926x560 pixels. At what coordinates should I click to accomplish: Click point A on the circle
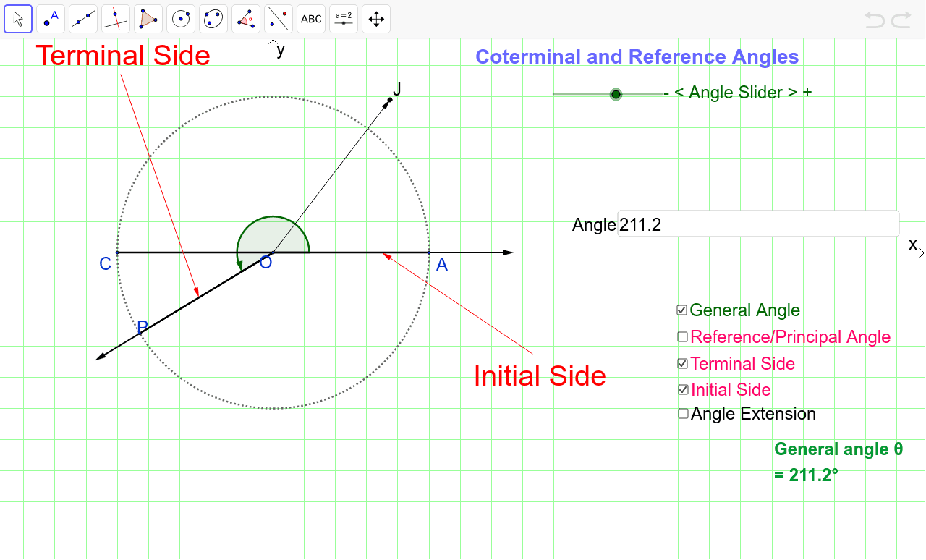point(429,253)
